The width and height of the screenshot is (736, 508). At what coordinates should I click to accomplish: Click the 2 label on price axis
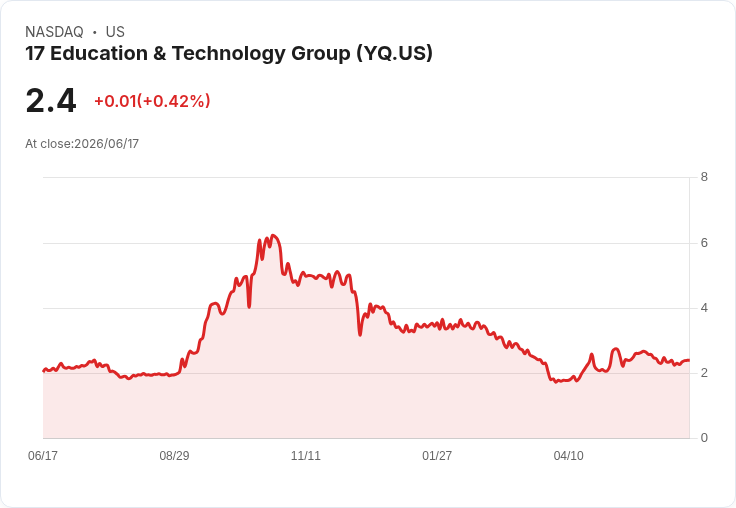point(704,373)
